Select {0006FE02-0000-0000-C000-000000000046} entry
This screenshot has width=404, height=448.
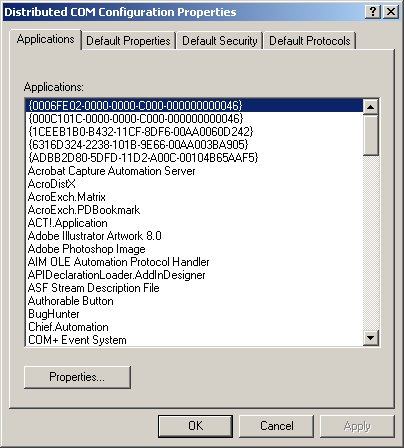(194, 106)
